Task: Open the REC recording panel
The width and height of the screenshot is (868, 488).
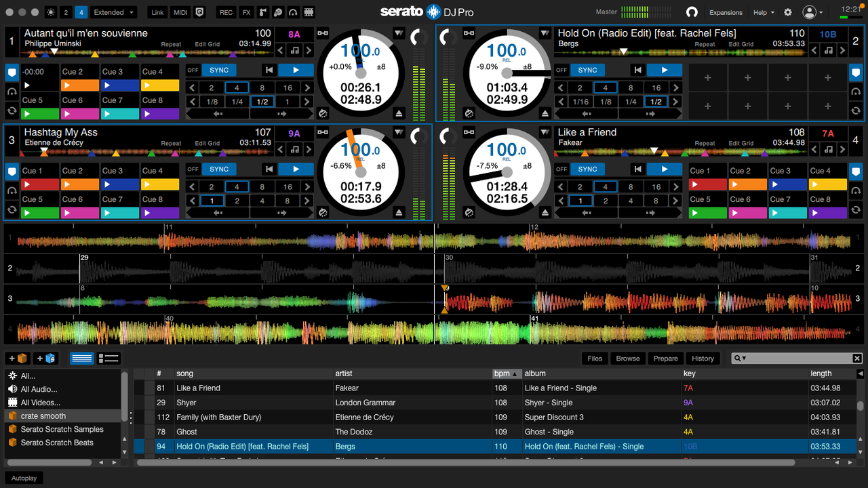Action: point(226,12)
